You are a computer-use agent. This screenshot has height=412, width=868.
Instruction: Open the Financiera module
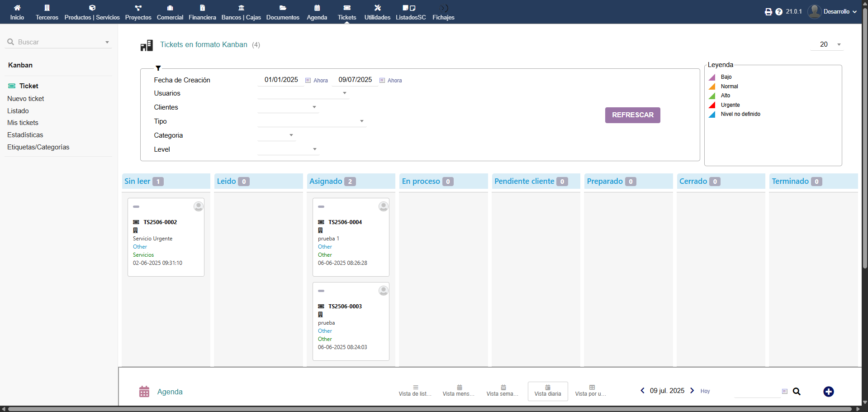click(x=202, y=12)
